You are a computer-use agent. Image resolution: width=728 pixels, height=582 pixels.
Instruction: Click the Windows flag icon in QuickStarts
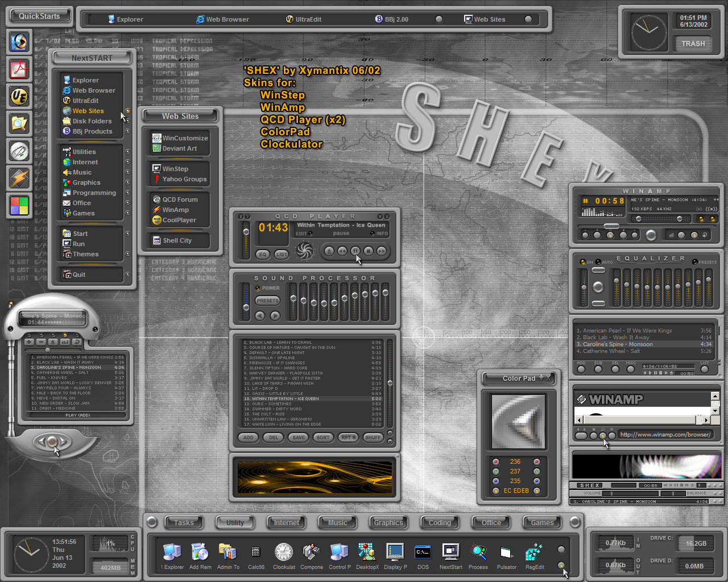[19, 205]
